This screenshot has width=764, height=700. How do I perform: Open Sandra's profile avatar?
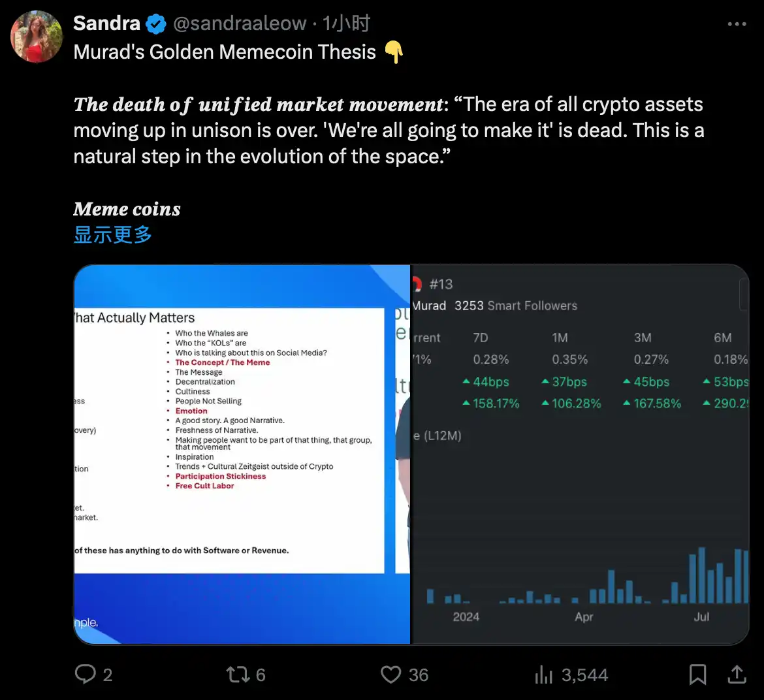tap(37, 37)
